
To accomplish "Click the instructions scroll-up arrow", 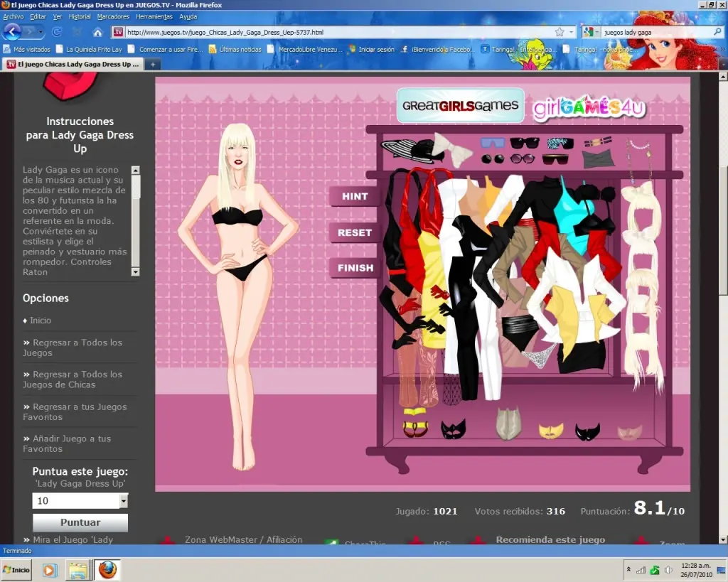I will pyautogui.click(x=136, y=171).
